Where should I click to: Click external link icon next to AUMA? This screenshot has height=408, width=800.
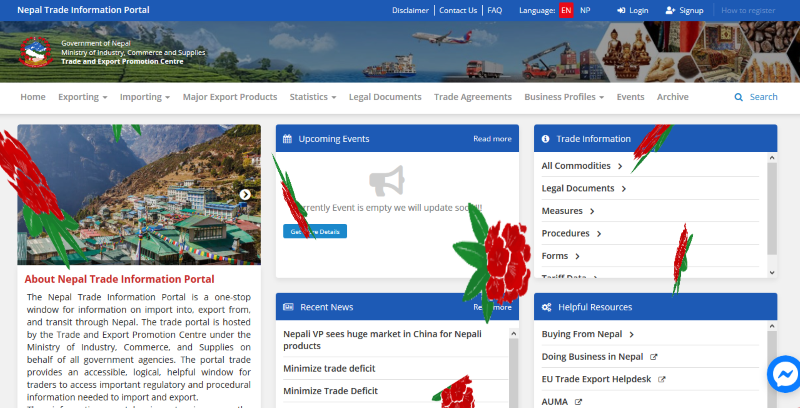click(578, 401)
